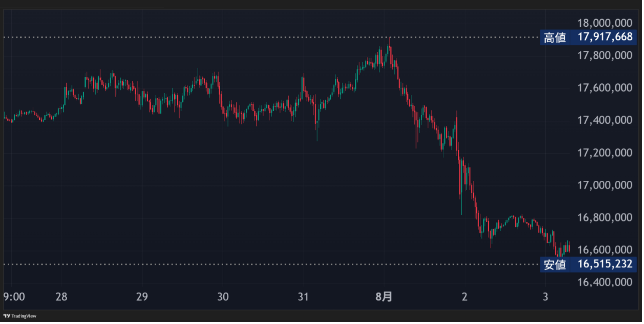This screenshot has width=644, height=324.
Task: Click the 17,000,000 price scale label
Action: click(605, 185)
